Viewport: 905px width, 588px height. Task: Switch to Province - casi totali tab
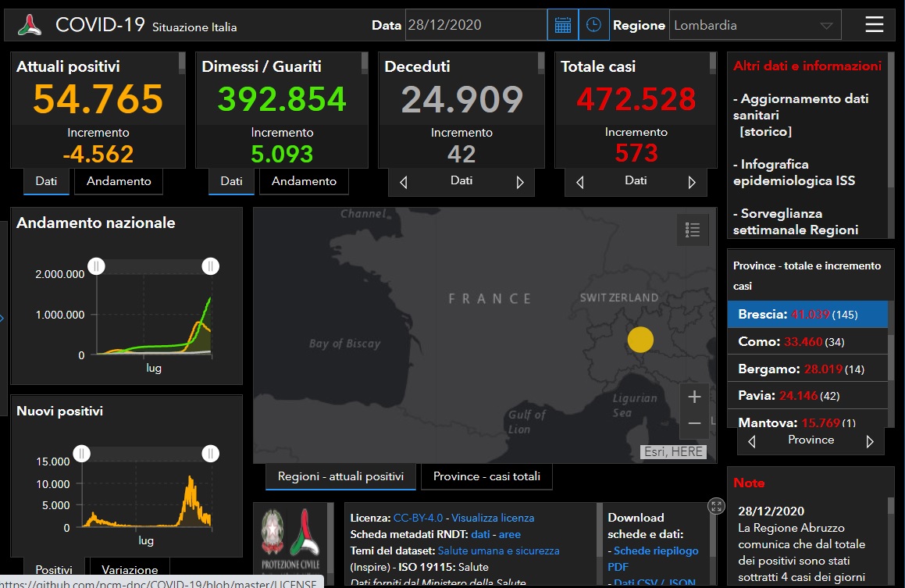click(486, 476)
